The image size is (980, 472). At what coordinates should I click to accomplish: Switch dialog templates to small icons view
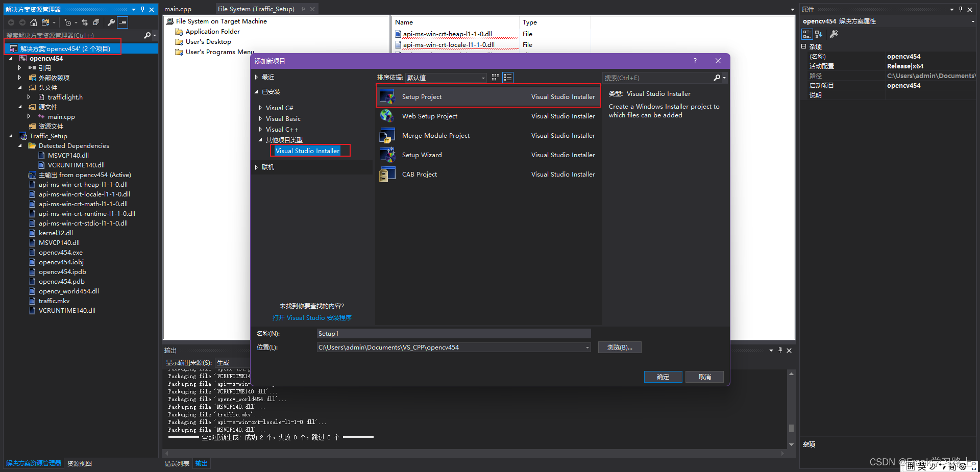(x=495, y=78)
